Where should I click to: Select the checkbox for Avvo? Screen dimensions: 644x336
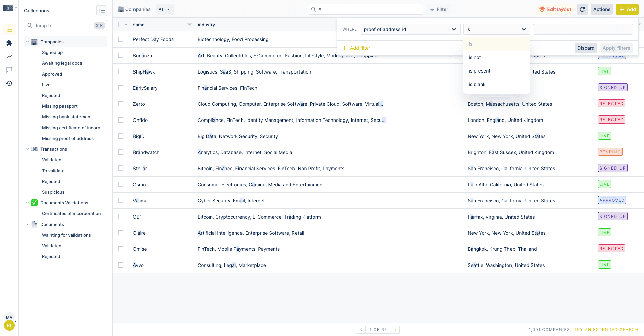point(121,265)
